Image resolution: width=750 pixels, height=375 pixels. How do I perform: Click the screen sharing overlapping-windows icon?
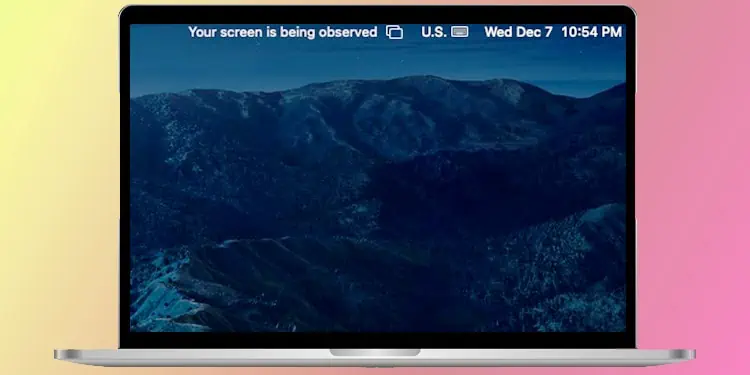(x=394, y=32)
